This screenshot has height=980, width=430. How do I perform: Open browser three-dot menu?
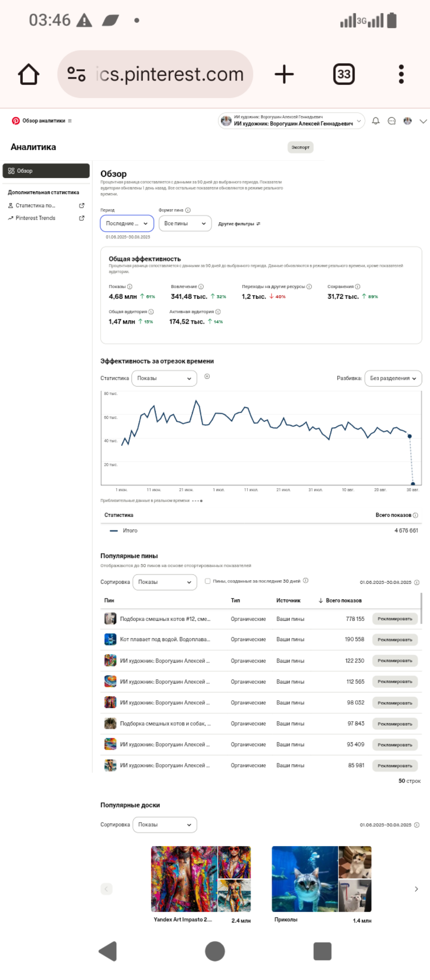(x=401, y=74)
